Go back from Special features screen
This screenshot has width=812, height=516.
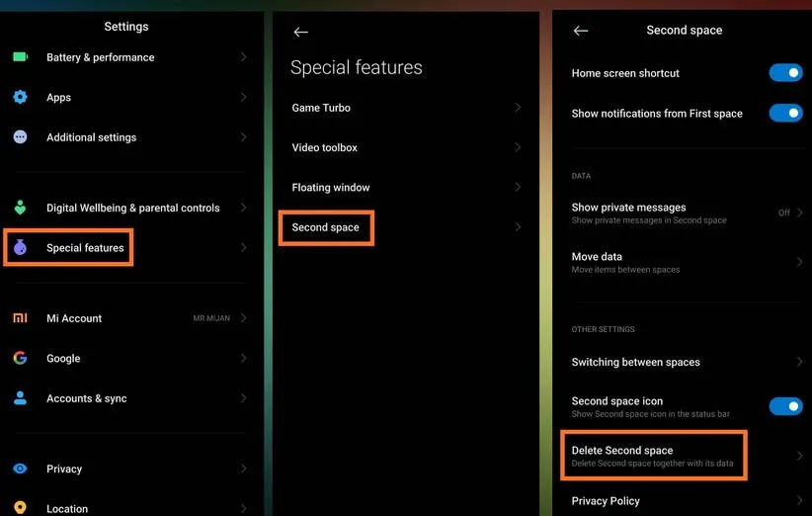tap(301, 32)
